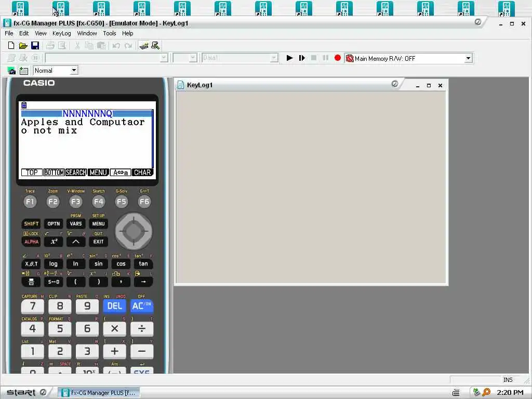Click the log key on calculator
This screenshot has height=399, width=532.
click(x=54, y=263)
